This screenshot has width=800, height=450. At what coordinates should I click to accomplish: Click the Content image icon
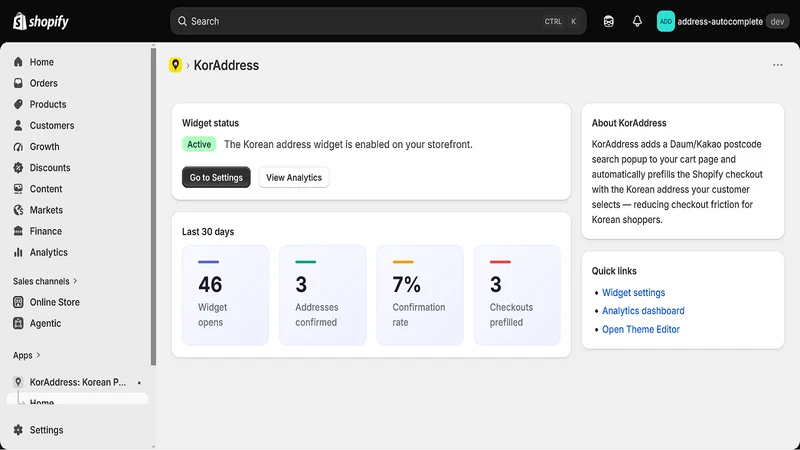(x=18, y=189)
